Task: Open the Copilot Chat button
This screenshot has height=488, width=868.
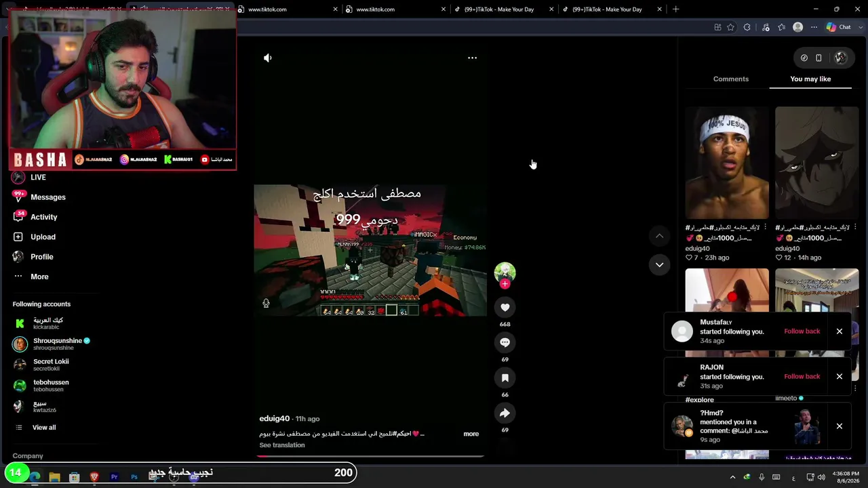Action: tap(838, 27)
